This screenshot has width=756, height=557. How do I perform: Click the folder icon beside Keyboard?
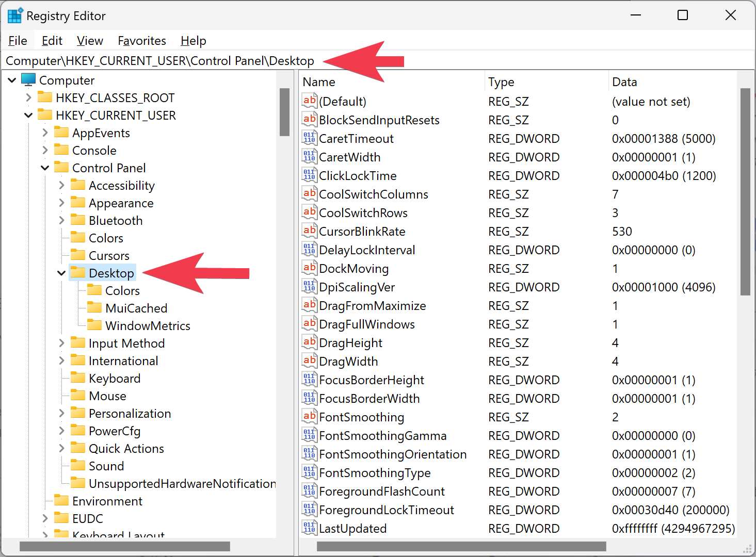point(78,378)
